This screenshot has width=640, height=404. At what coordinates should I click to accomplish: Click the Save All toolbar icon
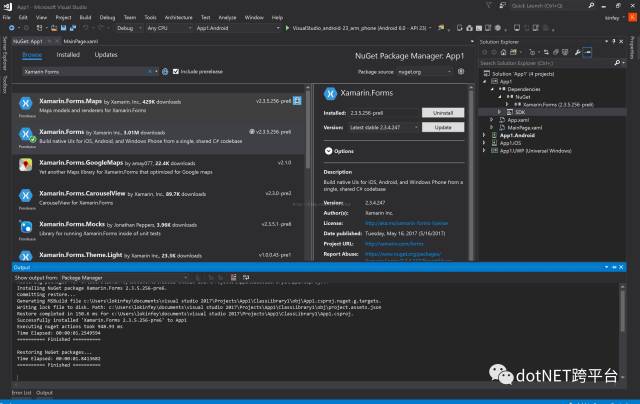73,28
